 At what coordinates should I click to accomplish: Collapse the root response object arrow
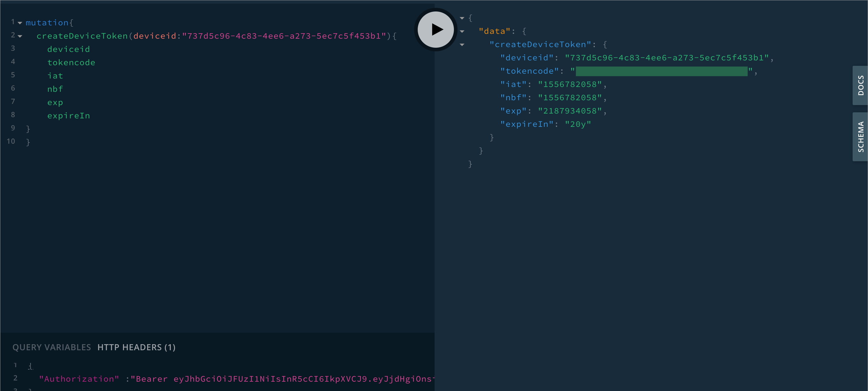(462, 18)
